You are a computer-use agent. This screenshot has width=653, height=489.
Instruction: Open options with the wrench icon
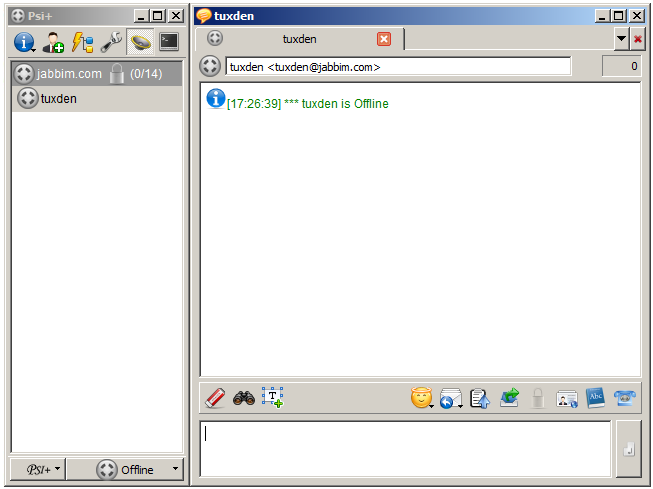click(x=111, y=42)
